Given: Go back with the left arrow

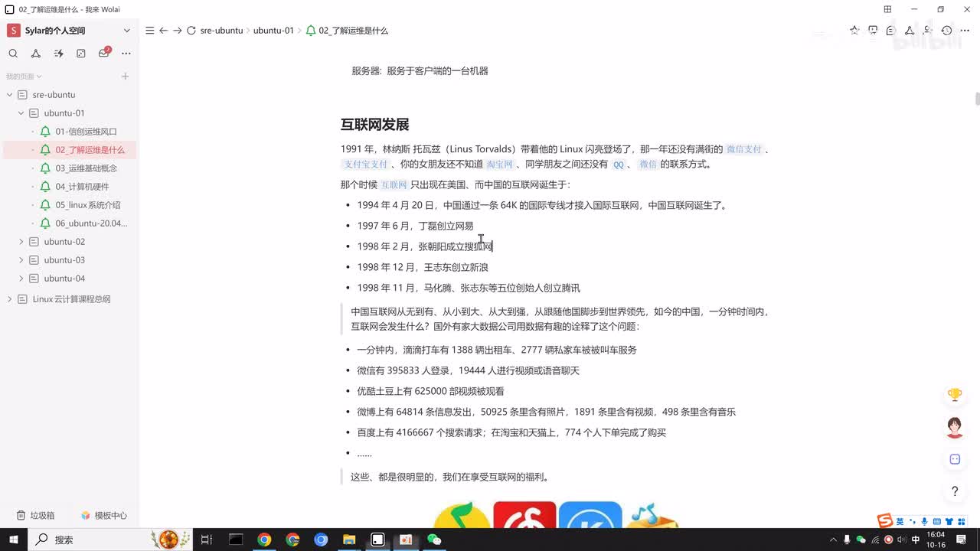Looking at the screenshot, I should [x=163, y=31].
